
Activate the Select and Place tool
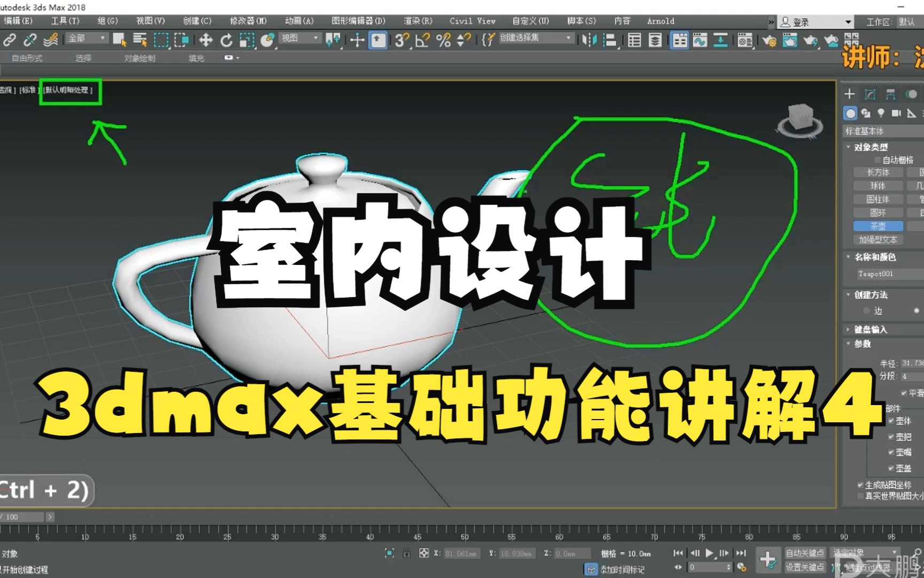(x=267, y=40)
